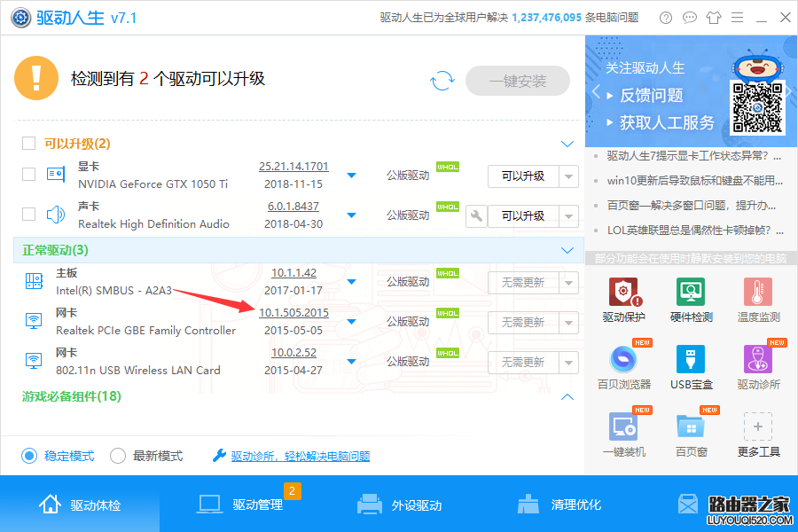798x532 pixels.
Task: Click 可以升级 button for Realtek Audio
Action: (523, 216)
